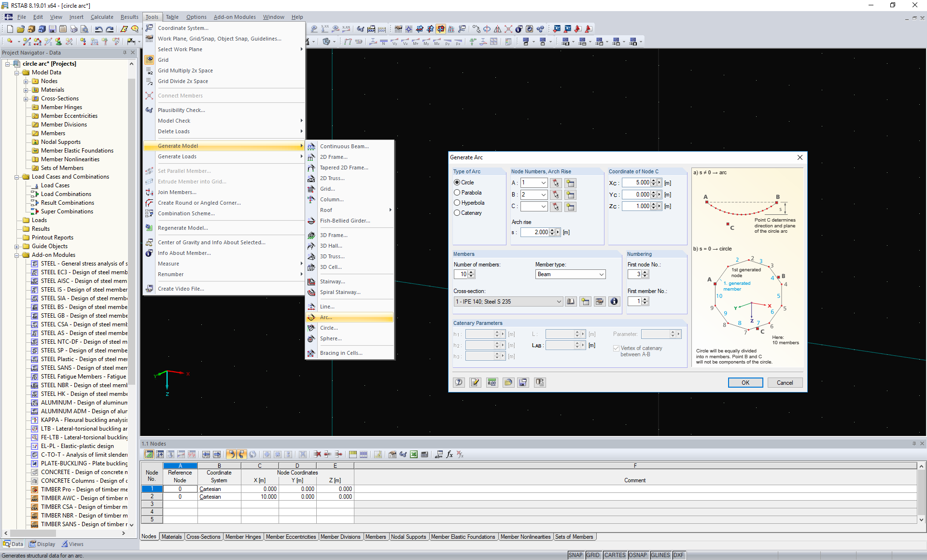Click the node picker icon next to node A
The height and width of the screenshot is (560, 927).
coord(556,182)
